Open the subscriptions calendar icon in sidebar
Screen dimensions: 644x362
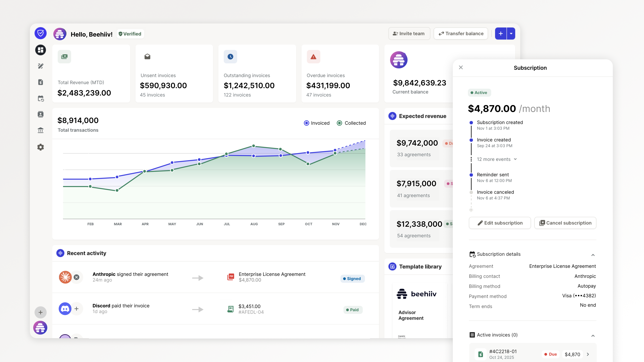[40, 98]
